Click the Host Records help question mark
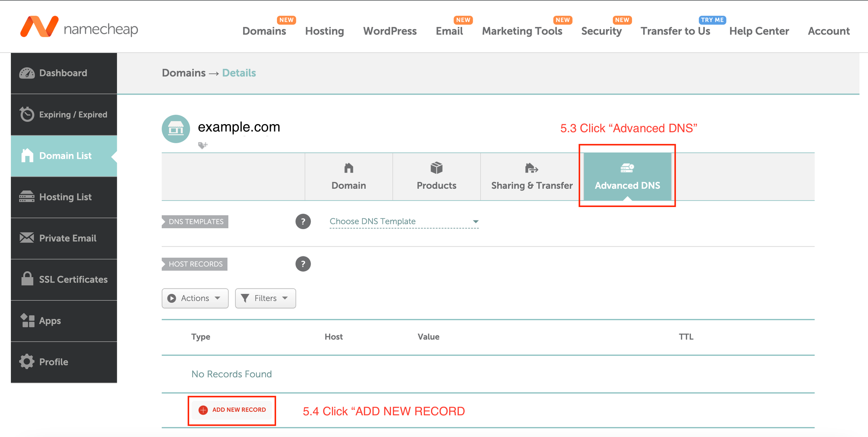The image size is (868, 437). coord(303,264)
